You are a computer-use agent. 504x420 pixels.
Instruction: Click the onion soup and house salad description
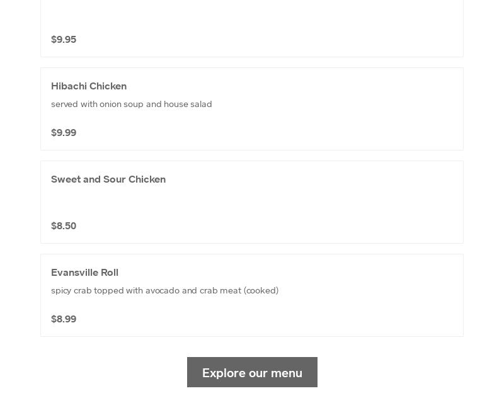pyautogui.click(x=131, y=104)
